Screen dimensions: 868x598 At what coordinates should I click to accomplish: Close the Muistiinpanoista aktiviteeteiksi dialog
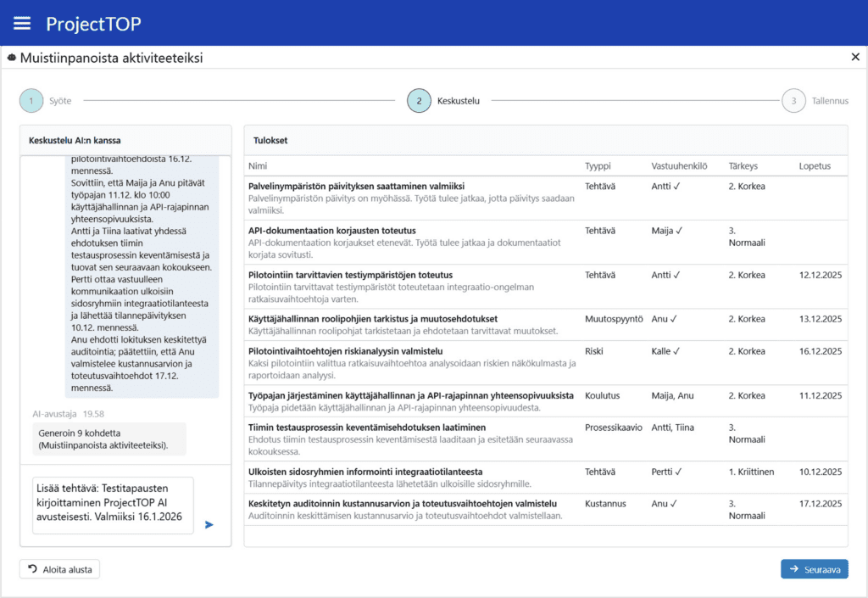pyautogui.click(x=854, y=58)
